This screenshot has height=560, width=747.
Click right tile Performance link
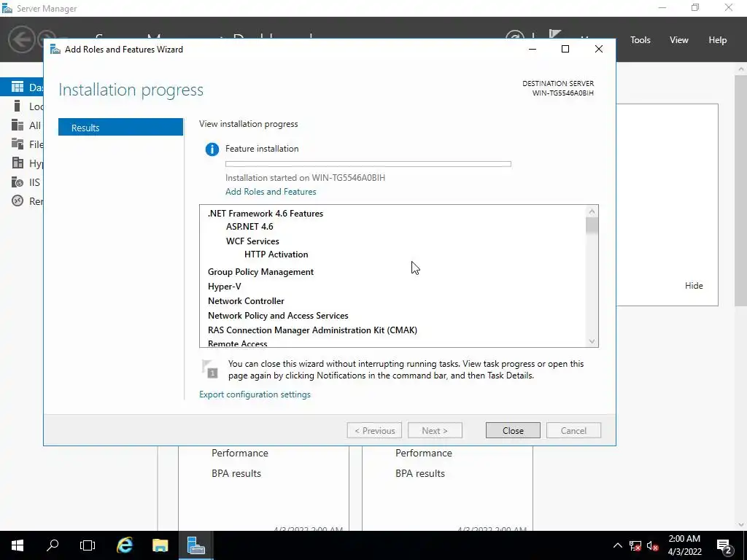pyautogui.click(x=424, y=453)
